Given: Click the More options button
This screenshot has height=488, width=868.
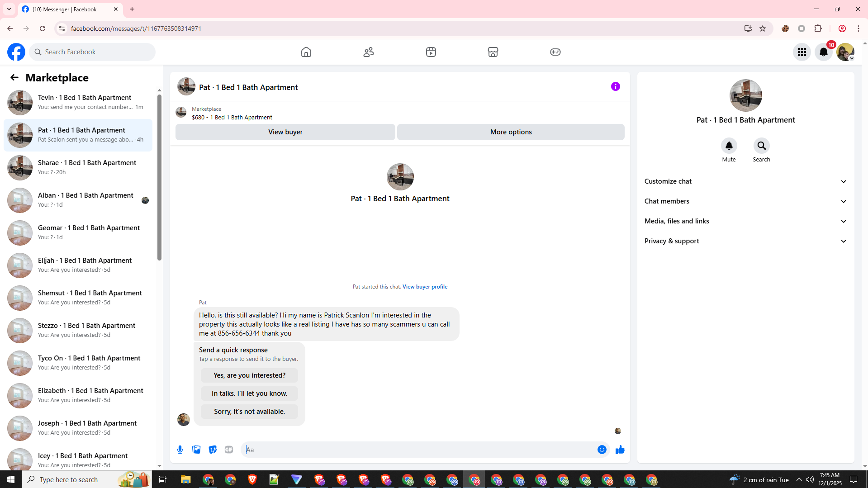Looking at the screenshot, I should tap(511, 132).
